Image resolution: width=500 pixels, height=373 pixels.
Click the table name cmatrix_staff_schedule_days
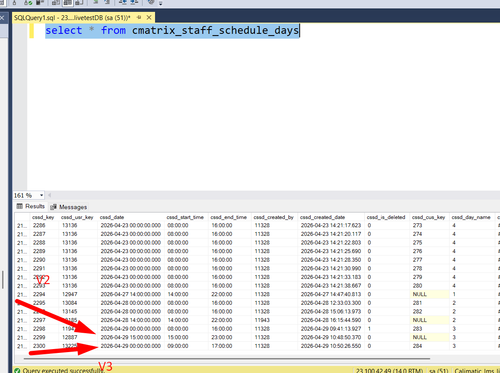tap(215, 30)
